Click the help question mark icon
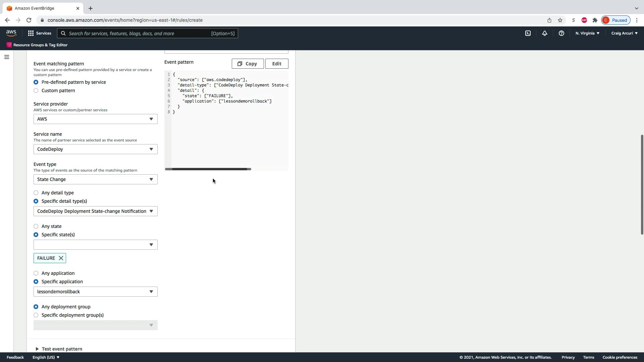The image size is (644, 362). pyautogui.click(x=561, y=33)
